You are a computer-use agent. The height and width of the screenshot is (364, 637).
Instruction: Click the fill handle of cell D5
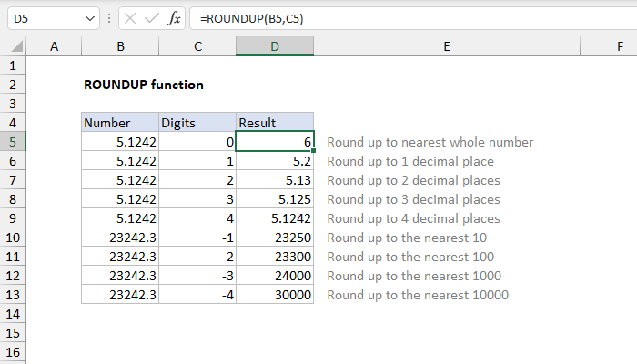(x=314, y=151)
